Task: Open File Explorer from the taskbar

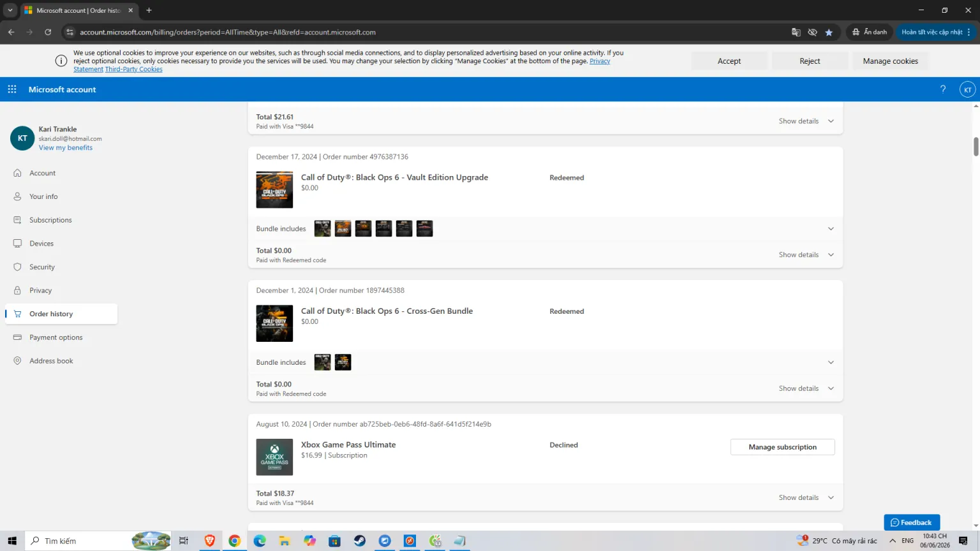Action: point(285,541)
